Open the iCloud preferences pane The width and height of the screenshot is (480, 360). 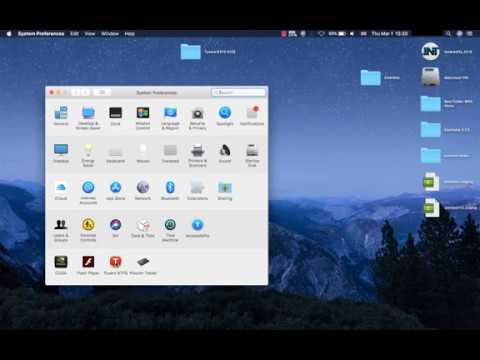[61, 190]
